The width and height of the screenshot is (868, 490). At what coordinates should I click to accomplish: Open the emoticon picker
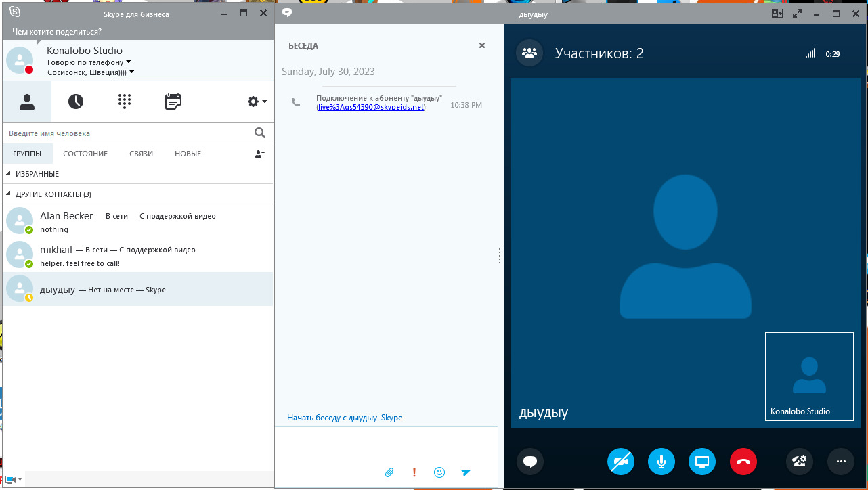click(439, 472)
